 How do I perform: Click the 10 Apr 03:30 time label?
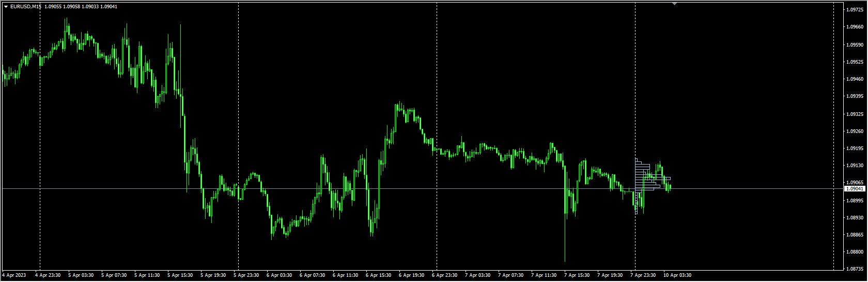(x=677, y=275)
